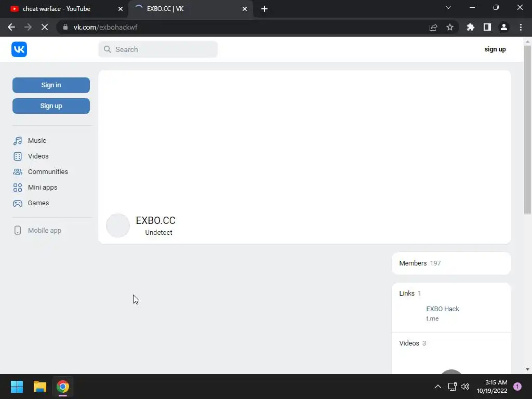Click the scrollbar down arrow
Screen dimensions: 532x399
tap(527, 369)
